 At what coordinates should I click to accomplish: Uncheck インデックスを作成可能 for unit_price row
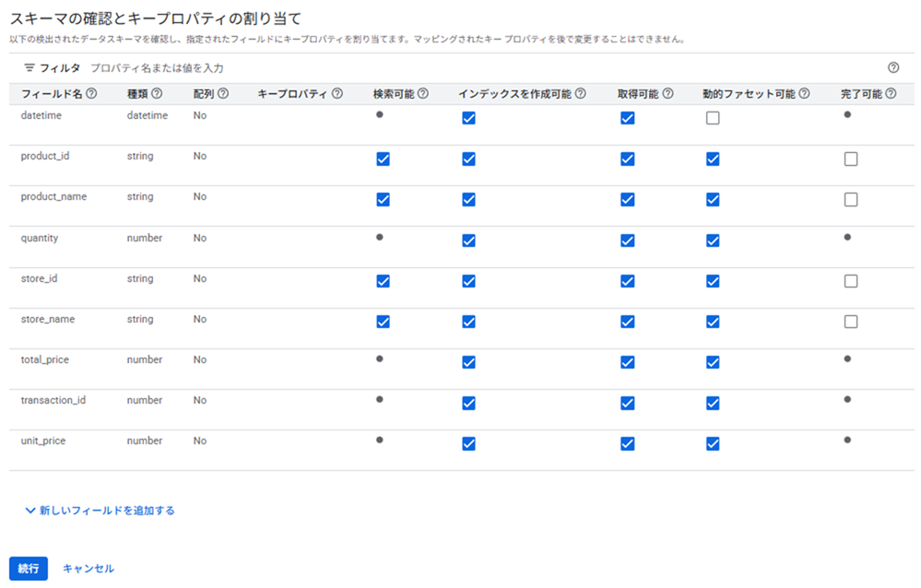coord(468,443)
